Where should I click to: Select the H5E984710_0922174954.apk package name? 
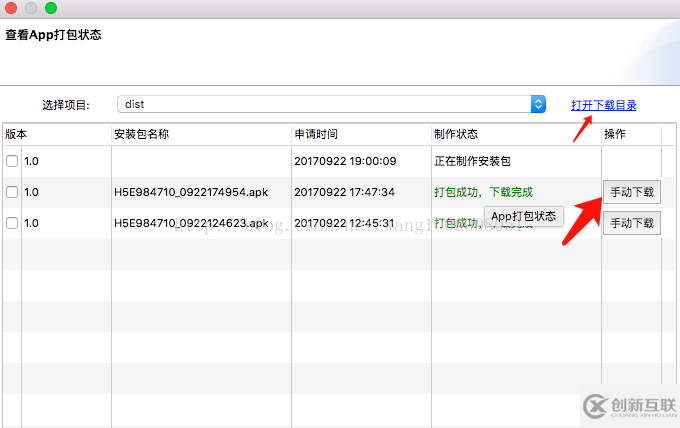pyautogui.click(x=191, y=192)
